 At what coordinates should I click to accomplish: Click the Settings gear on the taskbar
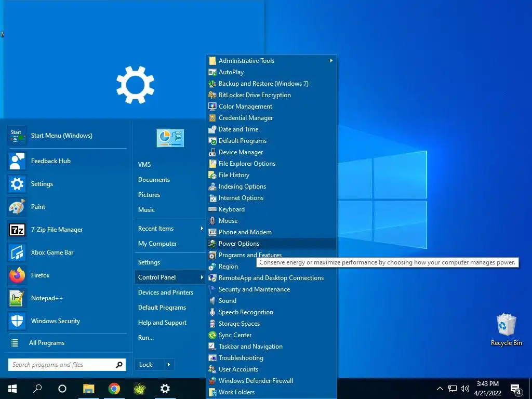pos(165,389)
